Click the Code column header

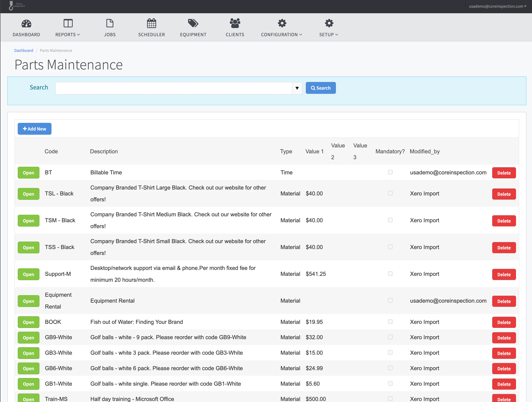coord(51,151)
